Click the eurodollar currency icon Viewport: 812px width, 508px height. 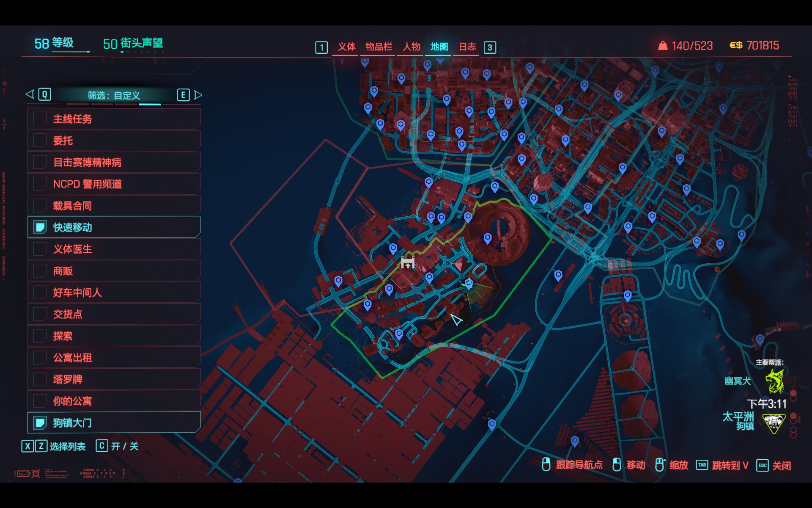point(736,45)
